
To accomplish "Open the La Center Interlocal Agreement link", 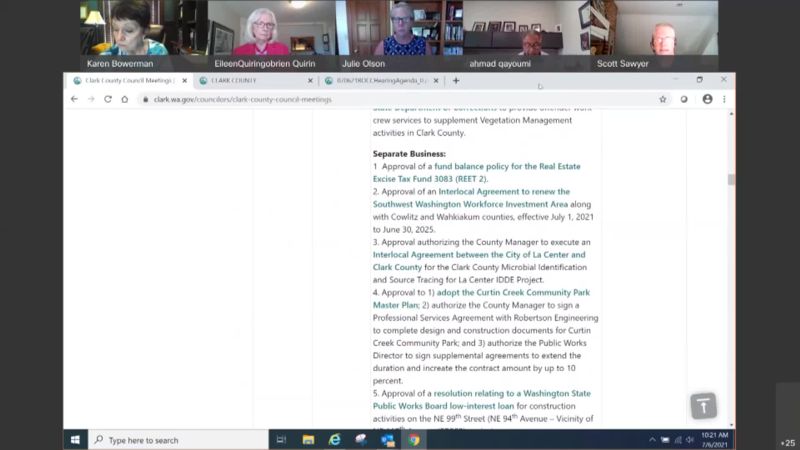I will [x=478, y=255].
